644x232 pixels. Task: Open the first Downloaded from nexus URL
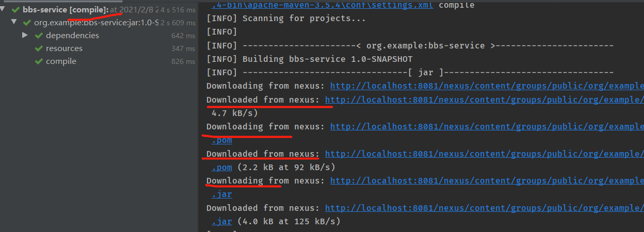(x=485, y=100)
